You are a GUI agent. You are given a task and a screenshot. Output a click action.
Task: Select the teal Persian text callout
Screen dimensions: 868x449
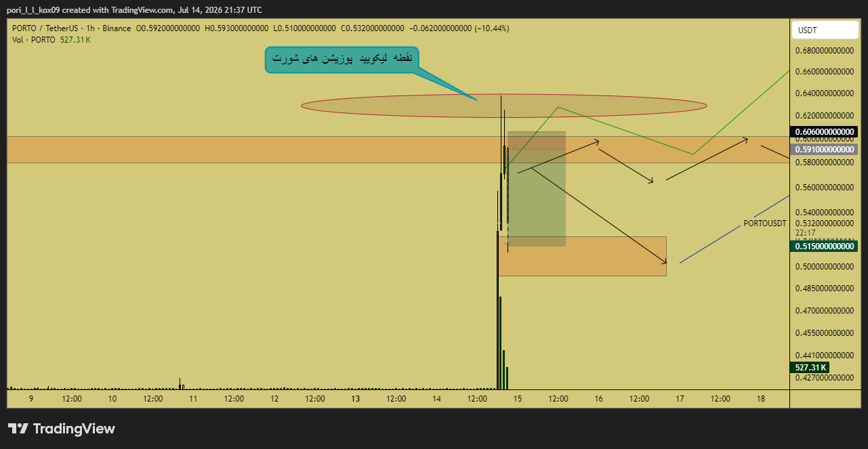click(x=342, y=59)
